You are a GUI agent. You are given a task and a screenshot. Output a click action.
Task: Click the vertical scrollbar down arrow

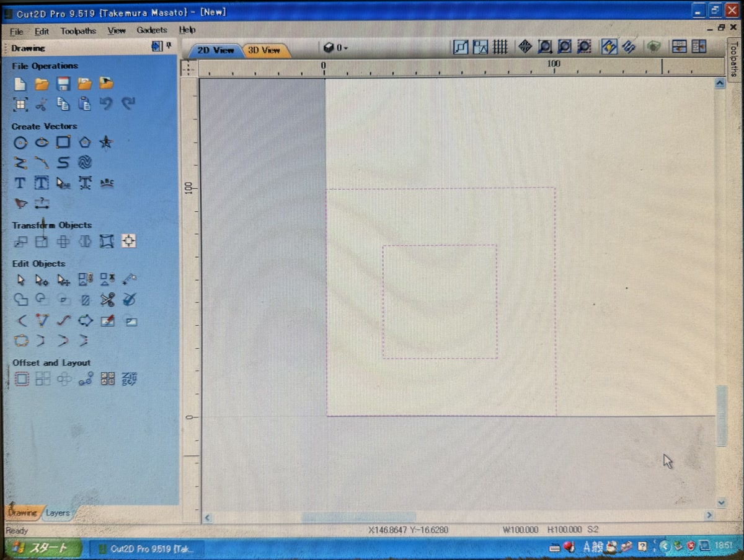[x=720, y=503]
